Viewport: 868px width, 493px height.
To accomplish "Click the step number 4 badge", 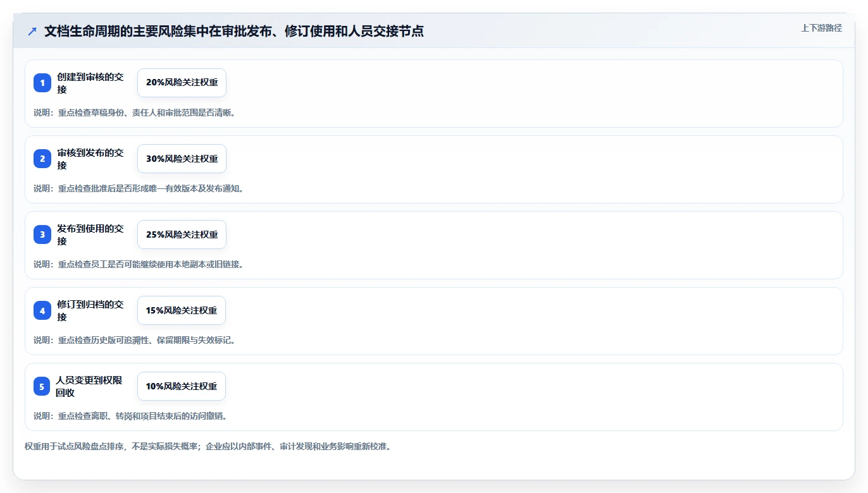I will pos(42,310).
